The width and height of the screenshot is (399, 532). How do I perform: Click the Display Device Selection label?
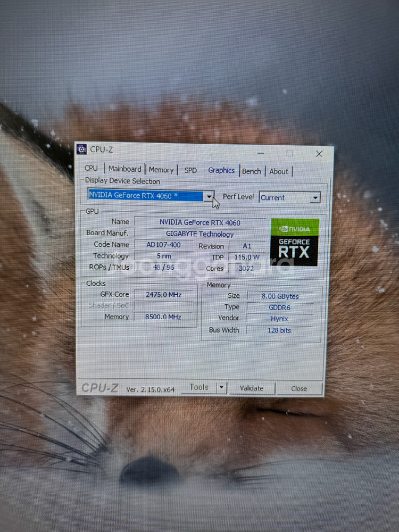click(122, 181)
